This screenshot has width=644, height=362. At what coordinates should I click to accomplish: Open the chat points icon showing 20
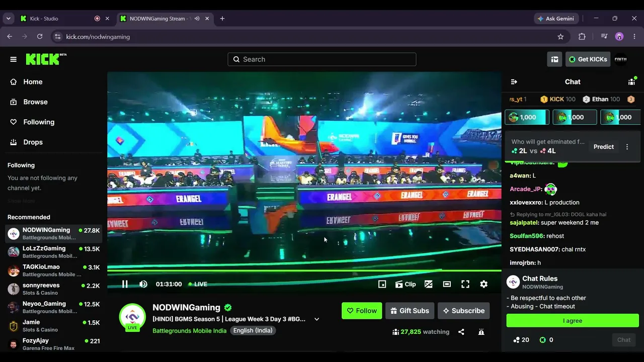521,340
